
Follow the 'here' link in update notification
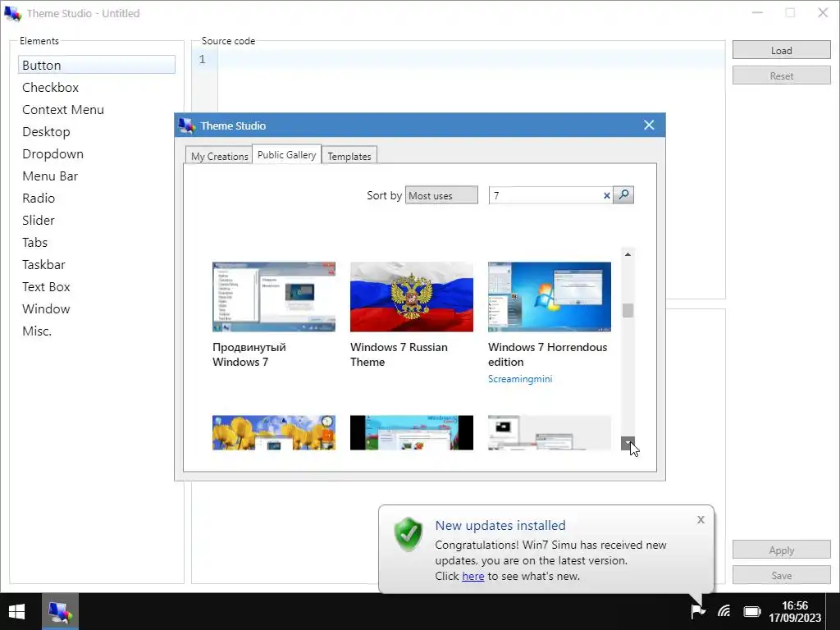(x=473, y=576)
